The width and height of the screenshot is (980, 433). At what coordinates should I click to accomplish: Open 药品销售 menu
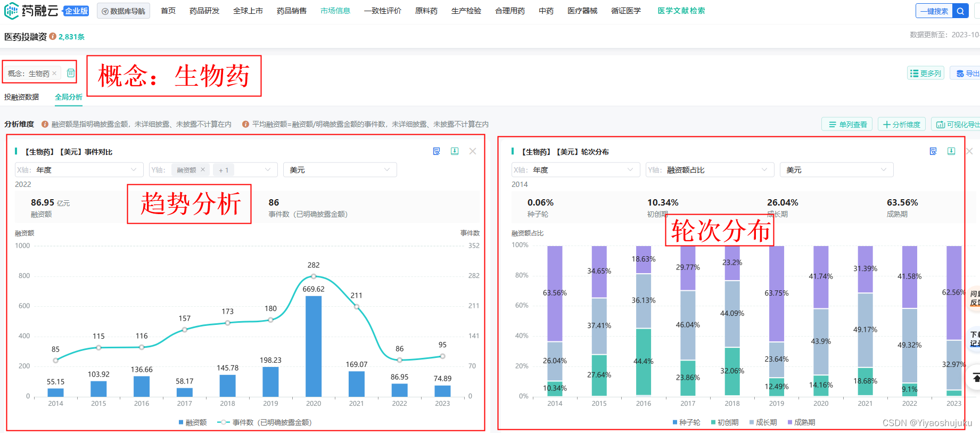[x=292, y=11]
